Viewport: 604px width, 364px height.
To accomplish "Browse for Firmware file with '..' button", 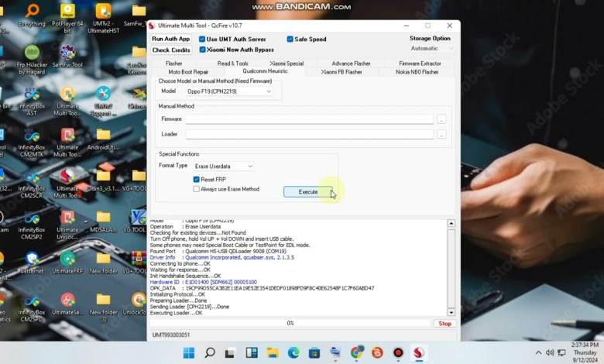I will (441, 119).
